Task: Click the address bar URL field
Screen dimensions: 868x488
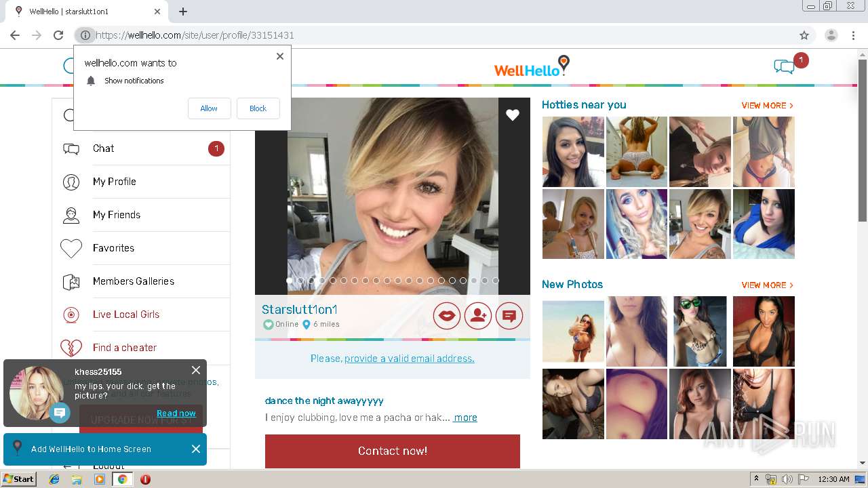Action: tap(441, 35)
